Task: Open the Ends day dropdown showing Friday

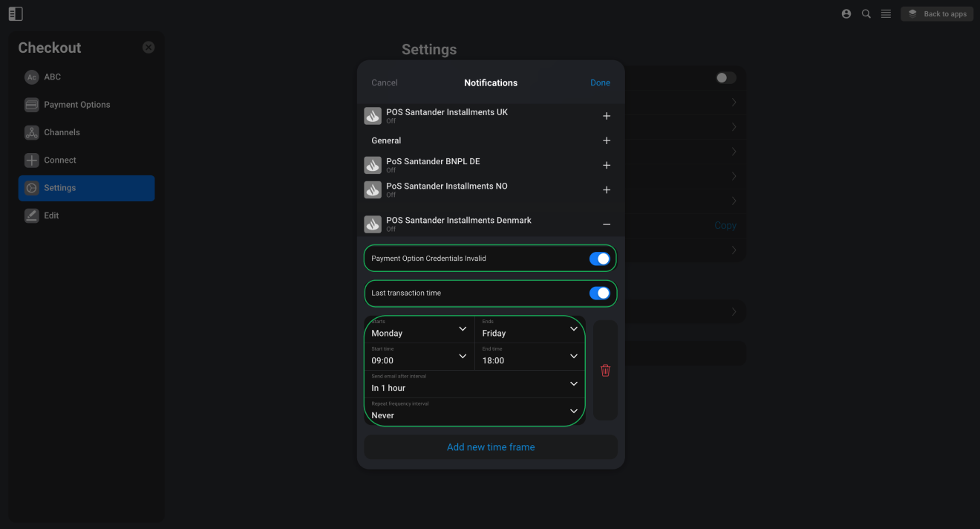Action: coord(530,329)
